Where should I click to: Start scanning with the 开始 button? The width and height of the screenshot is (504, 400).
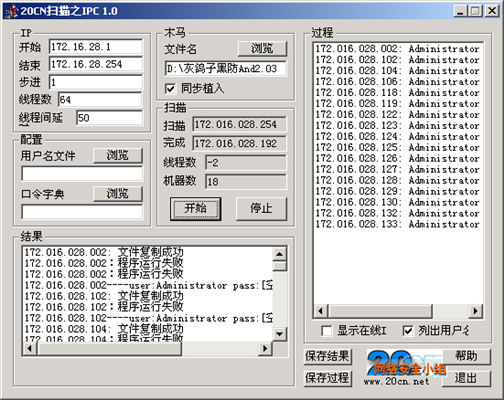196,209
